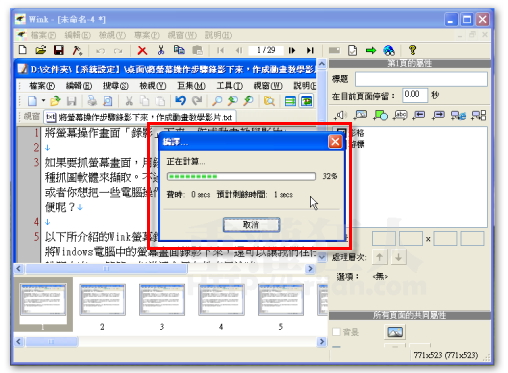This screenshot has height=373, width=508.
Task: Add audio with the speaker icon
Action: [340, 115]
